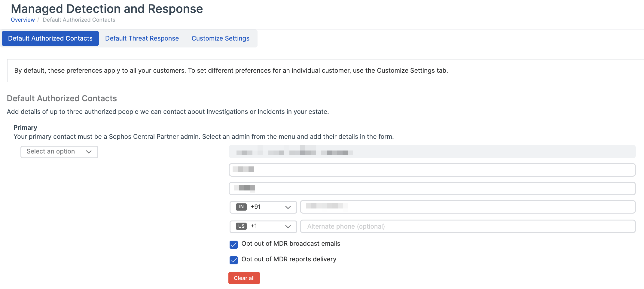Click the IN country flag badge

pyautogui.click(x=241, y=207)
